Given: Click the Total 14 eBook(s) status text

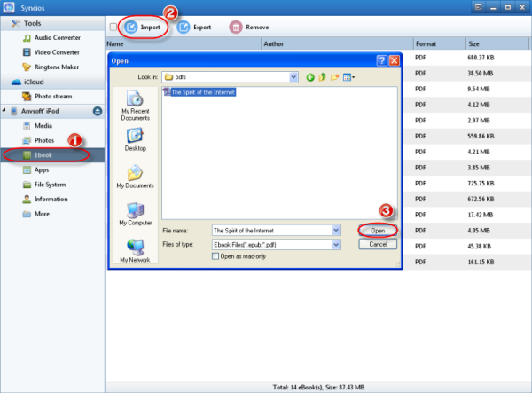Looking at the screenshot, I should 318,387.
